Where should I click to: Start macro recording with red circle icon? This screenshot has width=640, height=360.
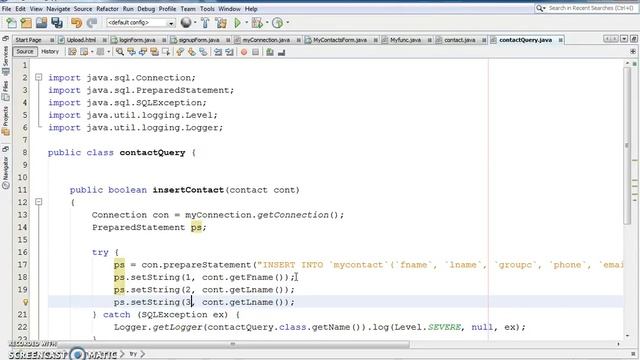click(244, 52)
